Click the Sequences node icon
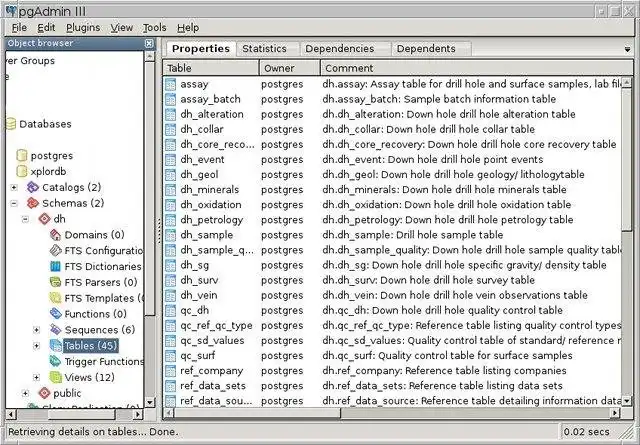Viewport: 640px width, 445px height. coord(55,329)
